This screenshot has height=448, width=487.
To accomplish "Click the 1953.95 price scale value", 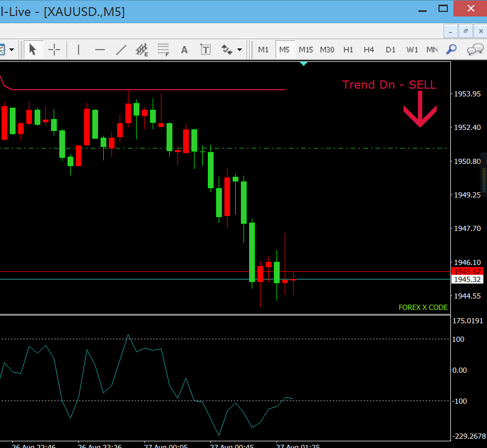I will pyautogui.click(x=467, y=94).
